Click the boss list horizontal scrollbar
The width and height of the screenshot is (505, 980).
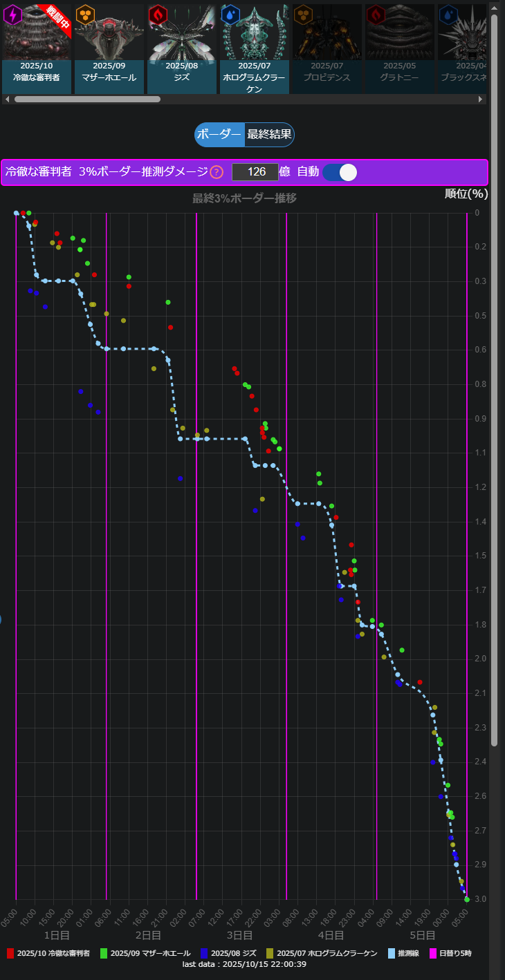pyautogui.click(x=87, y=99)
